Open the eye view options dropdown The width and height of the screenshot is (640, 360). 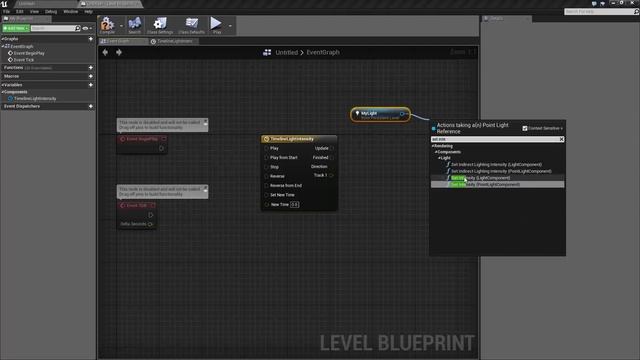87,28
